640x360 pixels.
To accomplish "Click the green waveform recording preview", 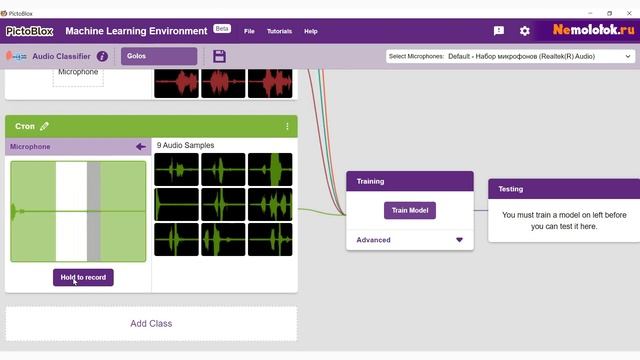I will click(x=78, y=211).
